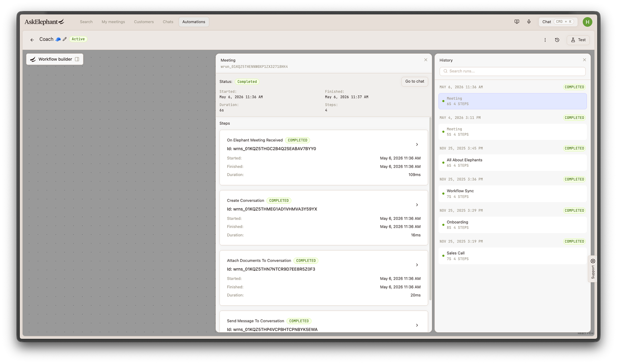Click the NOV 25, 2025 3:45 PM date header
Screen dimensions: 617x364
tap(461, 149)
